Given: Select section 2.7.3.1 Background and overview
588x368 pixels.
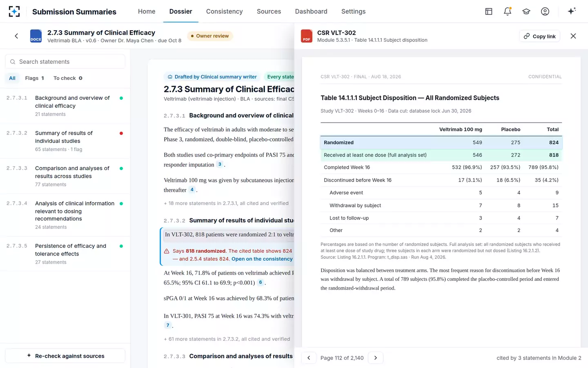Looking at the screenshot, I should tap(65, 106).
